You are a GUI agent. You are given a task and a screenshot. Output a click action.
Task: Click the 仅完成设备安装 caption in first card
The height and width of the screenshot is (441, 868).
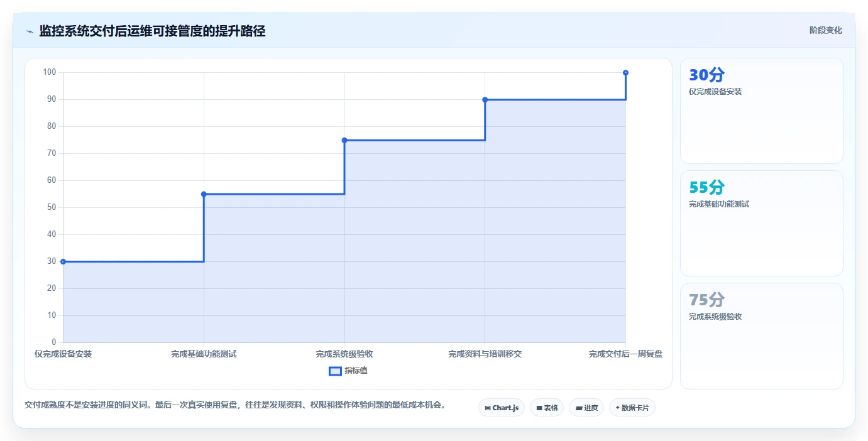pos(715,92)
